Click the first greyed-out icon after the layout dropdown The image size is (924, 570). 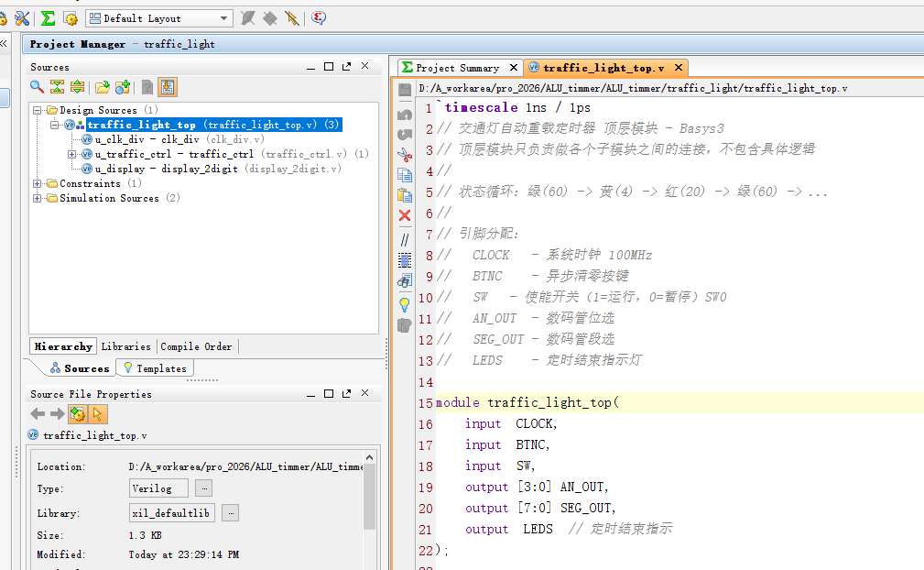click(x=248, y=18)
